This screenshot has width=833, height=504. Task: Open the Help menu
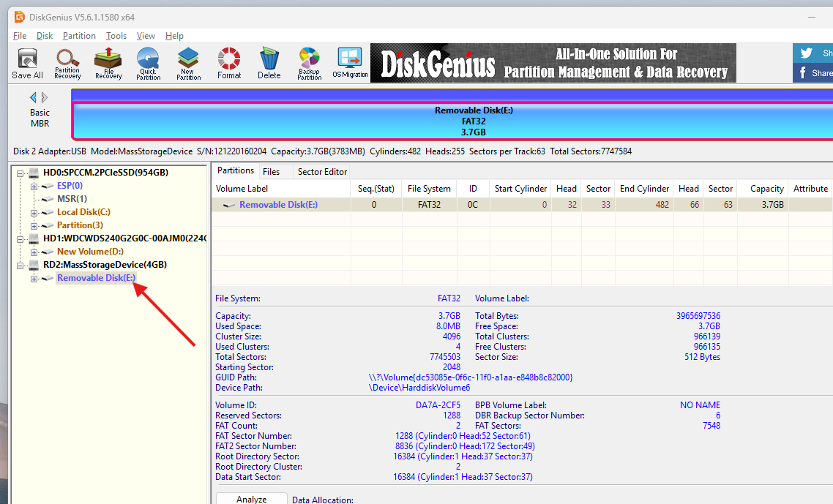[174, 36]
